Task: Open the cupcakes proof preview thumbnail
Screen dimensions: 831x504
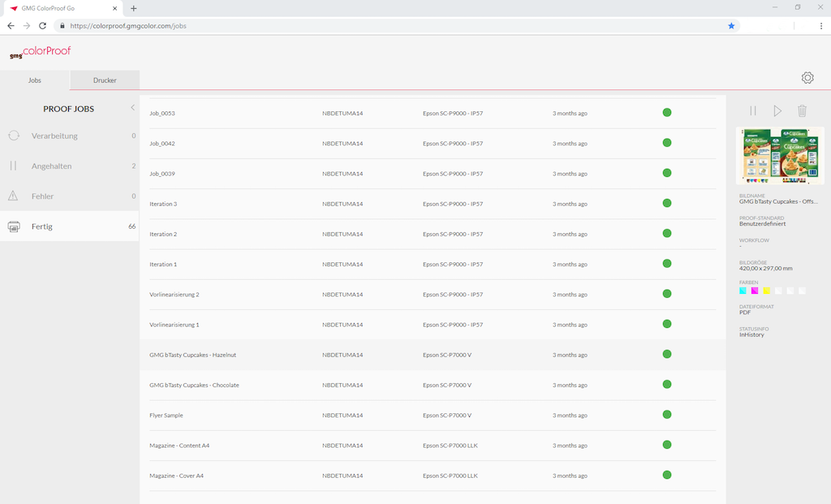Action: (780, 156)
